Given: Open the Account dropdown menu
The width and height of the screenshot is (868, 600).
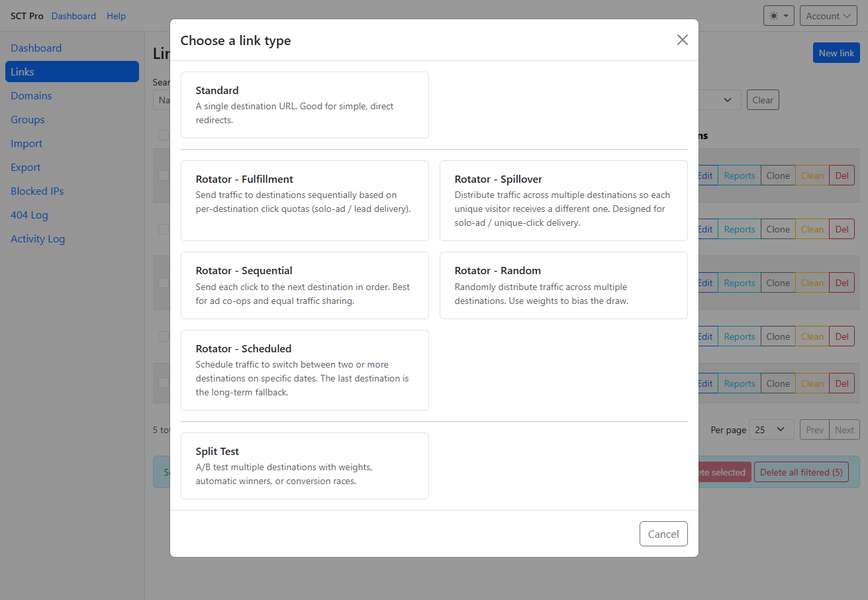Looking at the screenshot, I should click(x=828, y=16).
